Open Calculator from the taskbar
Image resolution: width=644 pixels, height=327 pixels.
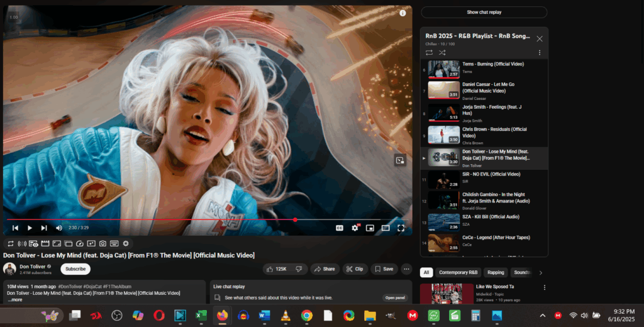475,316
